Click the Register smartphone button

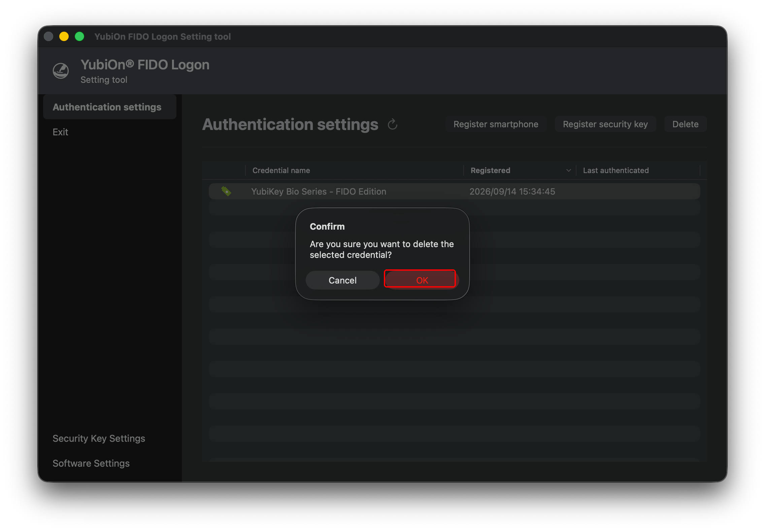[x=496, y=124]
